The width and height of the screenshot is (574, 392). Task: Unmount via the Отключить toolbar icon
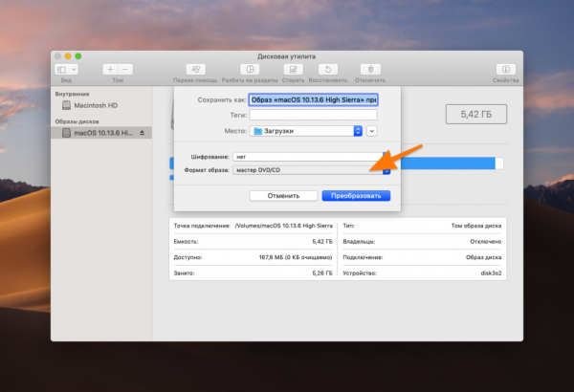[x=370, y=69]
